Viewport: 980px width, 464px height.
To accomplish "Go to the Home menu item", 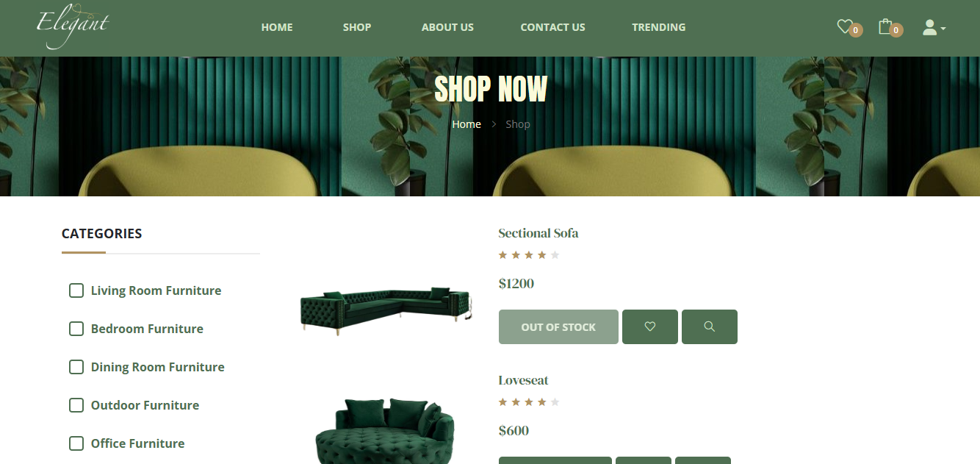I will point(277,27).
